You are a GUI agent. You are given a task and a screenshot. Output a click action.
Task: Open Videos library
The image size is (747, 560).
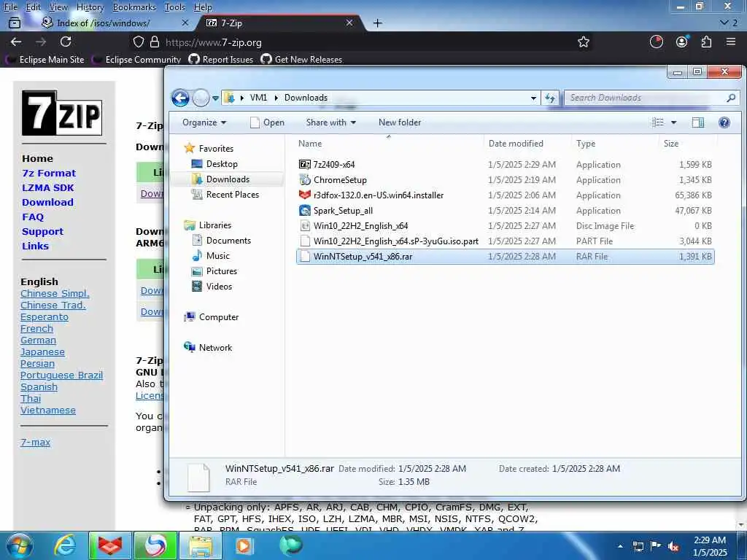coord(219,286)
